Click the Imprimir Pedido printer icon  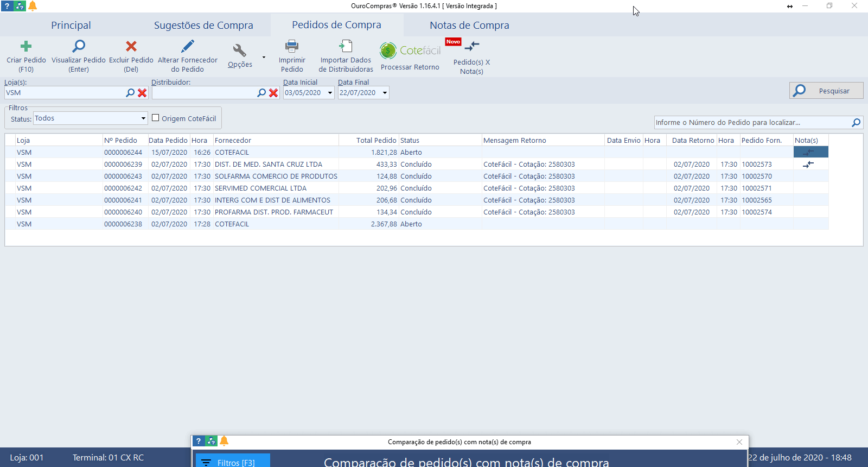coord(292,47)
